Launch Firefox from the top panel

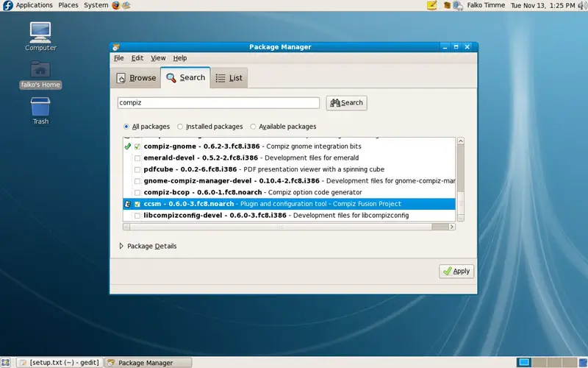(x=116, y=5)
